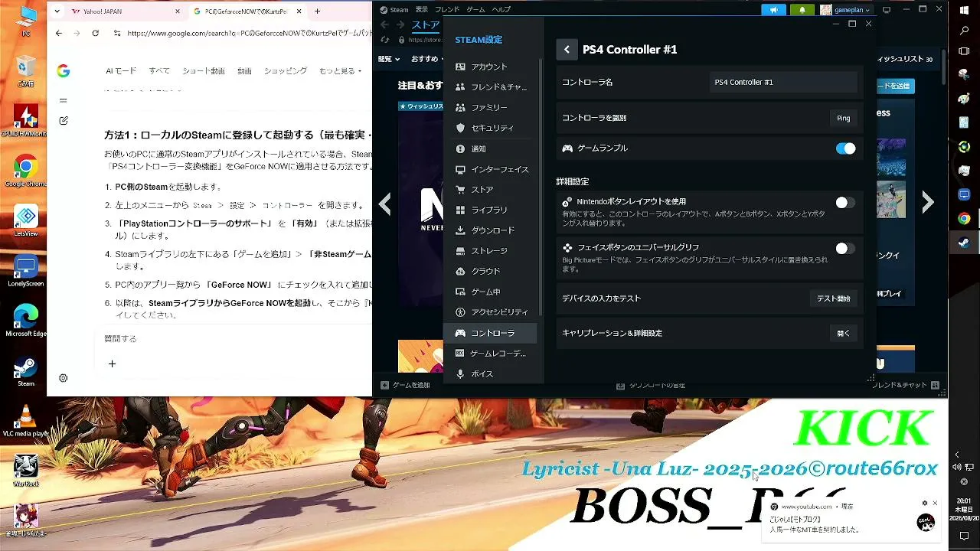
Task: Open new chat edit icon in Google sidebar
Action: (64, 120)
